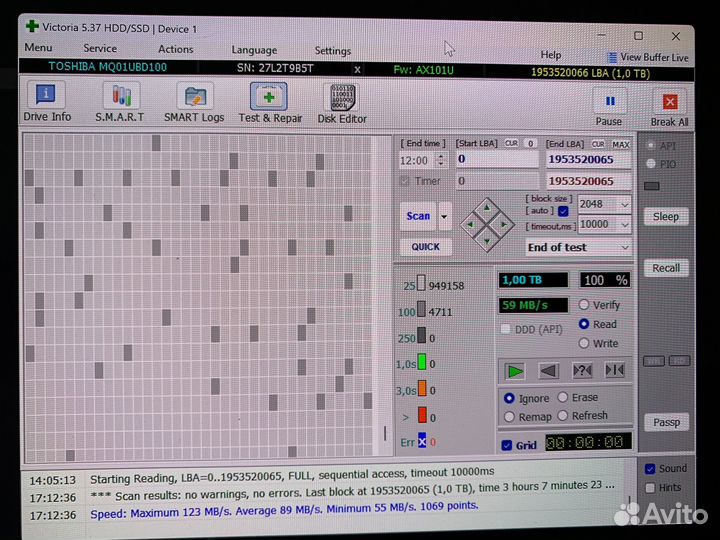
Task: Open SMART Logs
Action: click(x=194, y=103)
